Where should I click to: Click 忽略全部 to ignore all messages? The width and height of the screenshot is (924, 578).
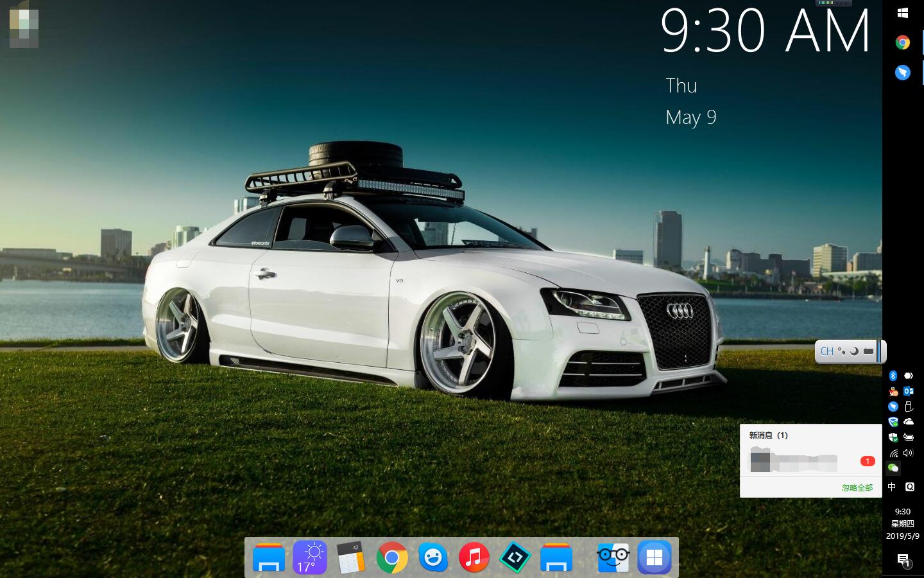pyautogui.click(x=857, y=487)
